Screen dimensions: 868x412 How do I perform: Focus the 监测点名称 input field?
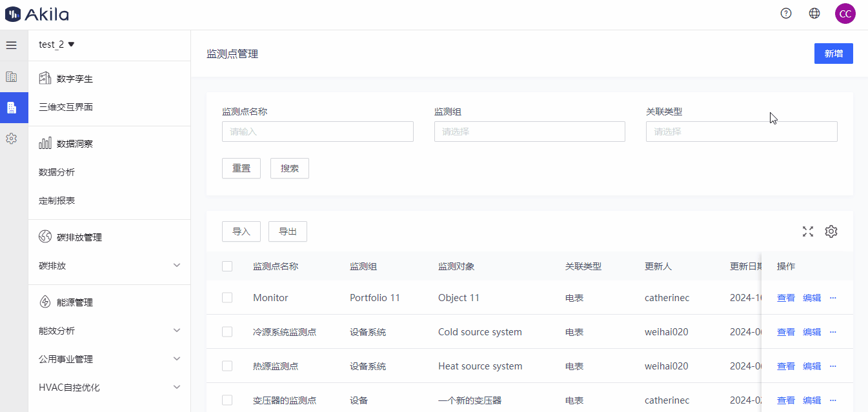coord(318,132)
